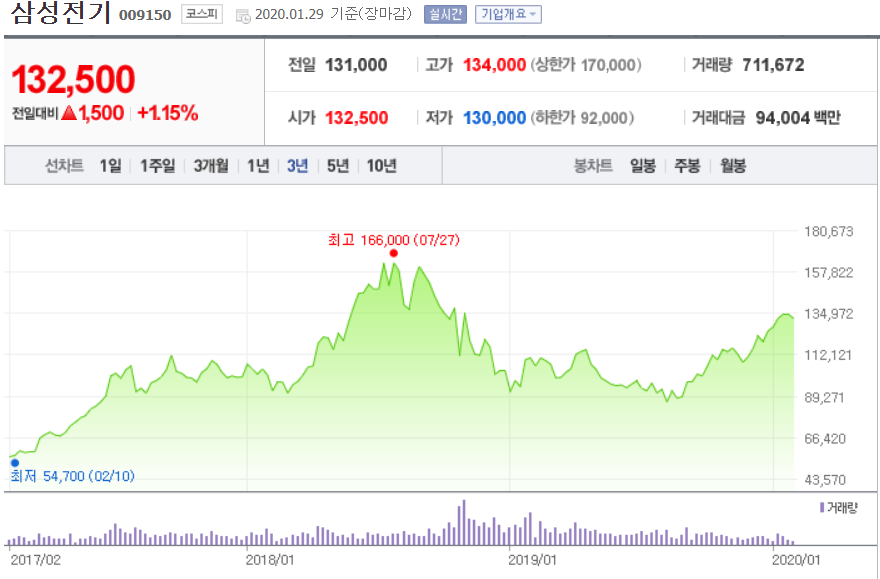
Task: Click the 상한가 170,000 text
Action: pos(586,65)
